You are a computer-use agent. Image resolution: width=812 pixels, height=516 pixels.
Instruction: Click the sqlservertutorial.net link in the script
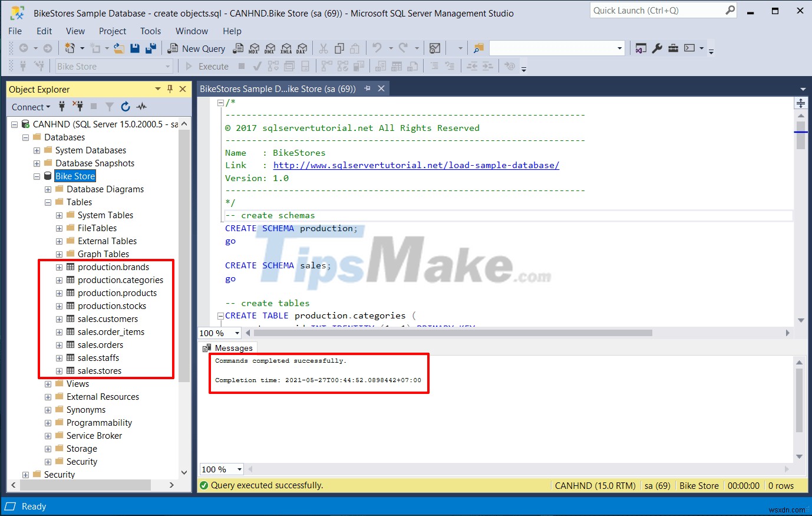click(415, 165)
